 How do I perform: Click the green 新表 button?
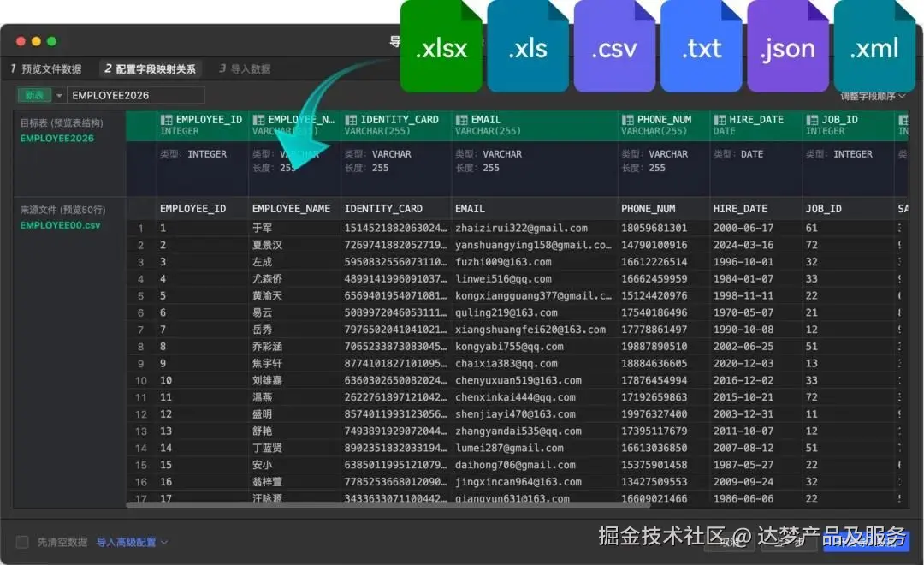(x=34, y=95)
